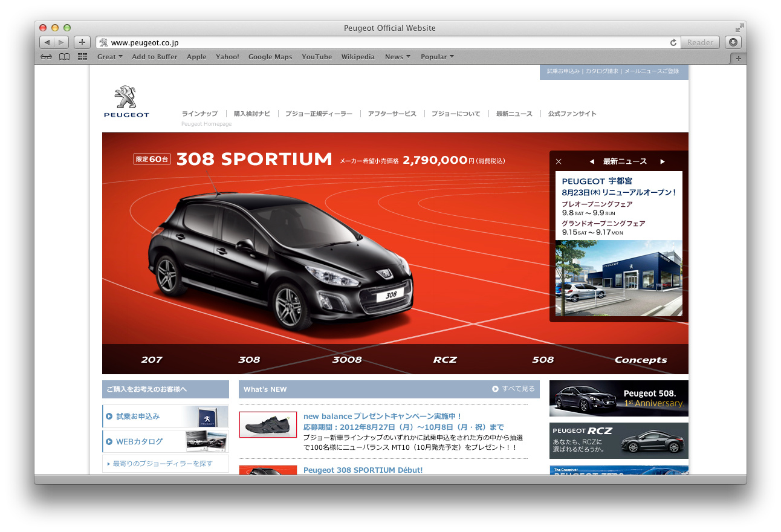
Task: Open the Google Maps bookmark
Action: point(270,57)
